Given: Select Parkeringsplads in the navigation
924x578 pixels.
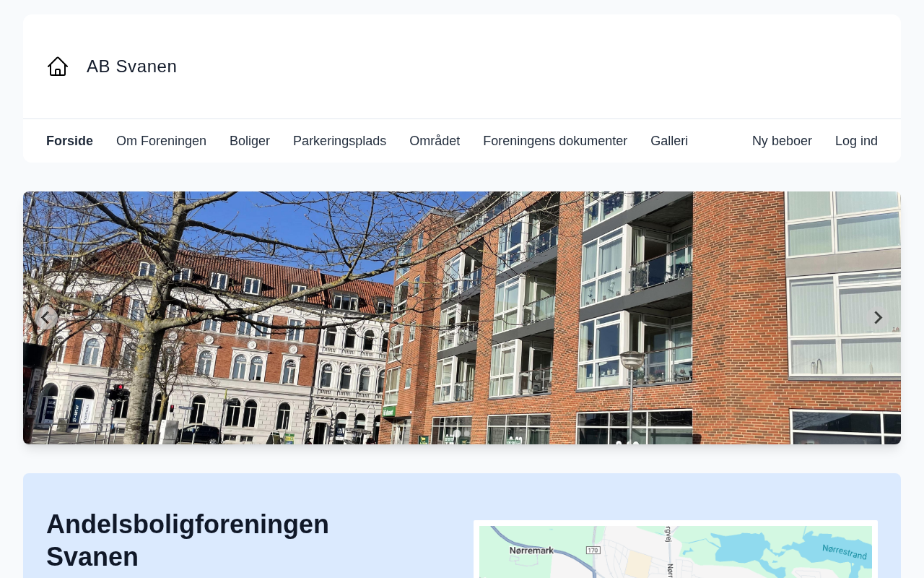Looking at the screenshot, I should [339, 141].
